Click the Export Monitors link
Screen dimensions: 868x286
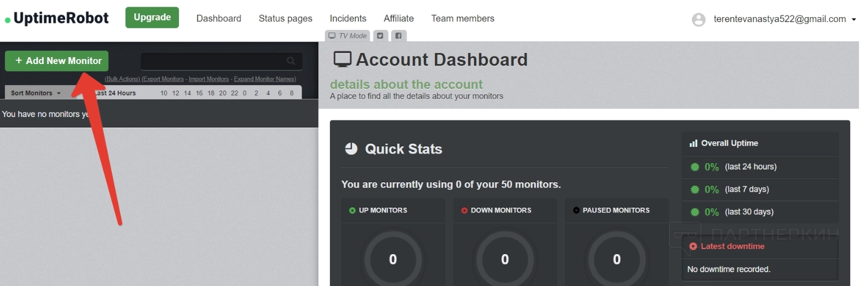pos(162,79)
